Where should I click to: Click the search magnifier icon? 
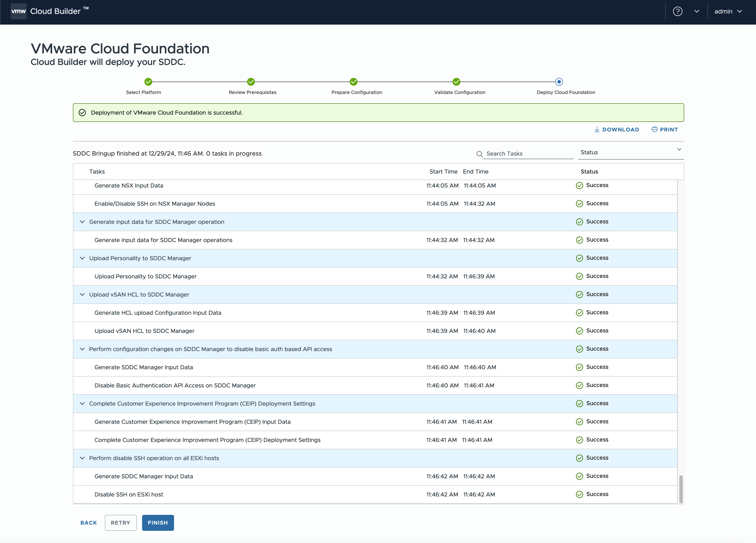point(479,154)
